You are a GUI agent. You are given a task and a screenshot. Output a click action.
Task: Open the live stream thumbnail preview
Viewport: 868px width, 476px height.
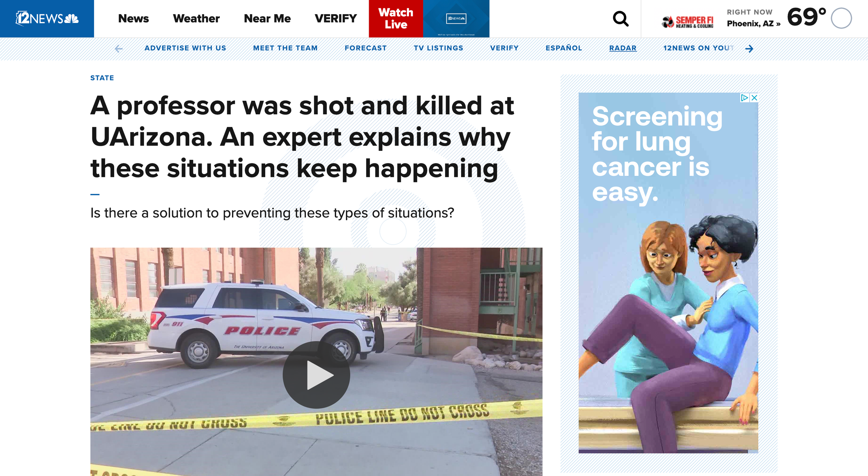click(456, 19)
